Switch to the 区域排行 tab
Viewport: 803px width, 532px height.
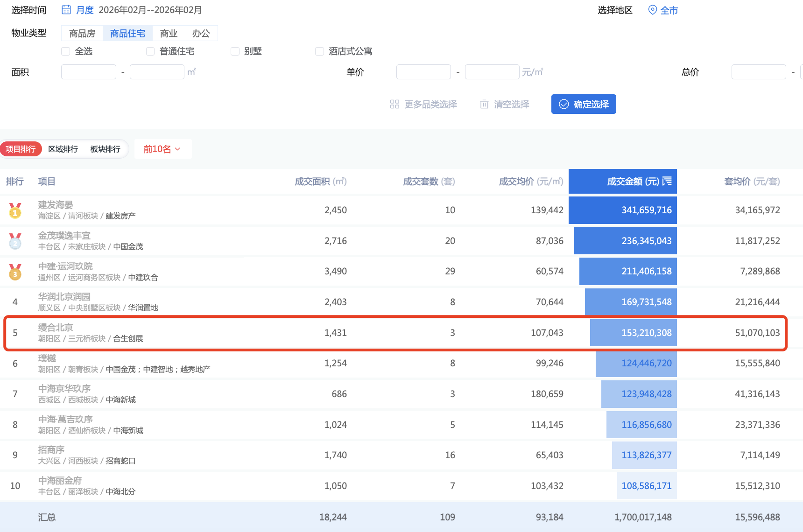click(63, 149)
